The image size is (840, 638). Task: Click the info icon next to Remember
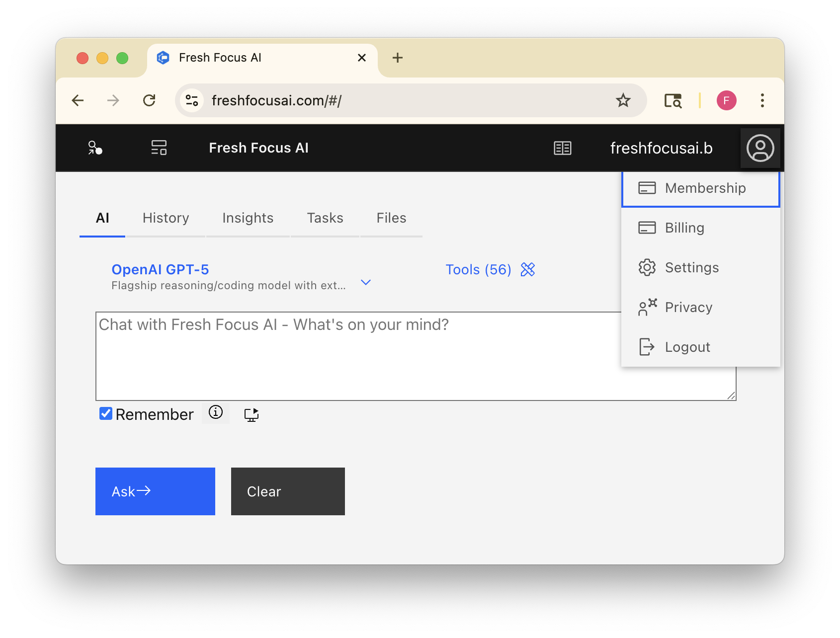216,412
